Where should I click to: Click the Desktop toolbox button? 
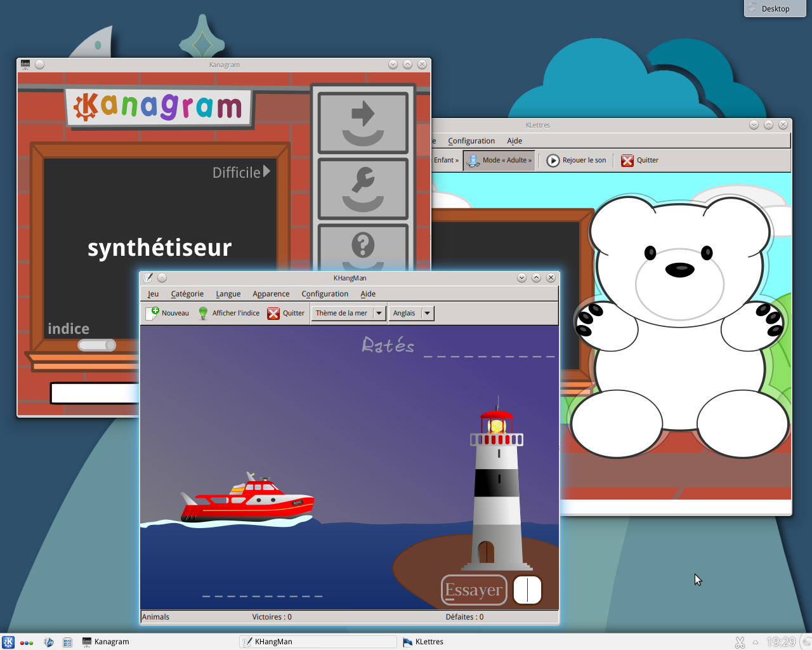point(775,8)
